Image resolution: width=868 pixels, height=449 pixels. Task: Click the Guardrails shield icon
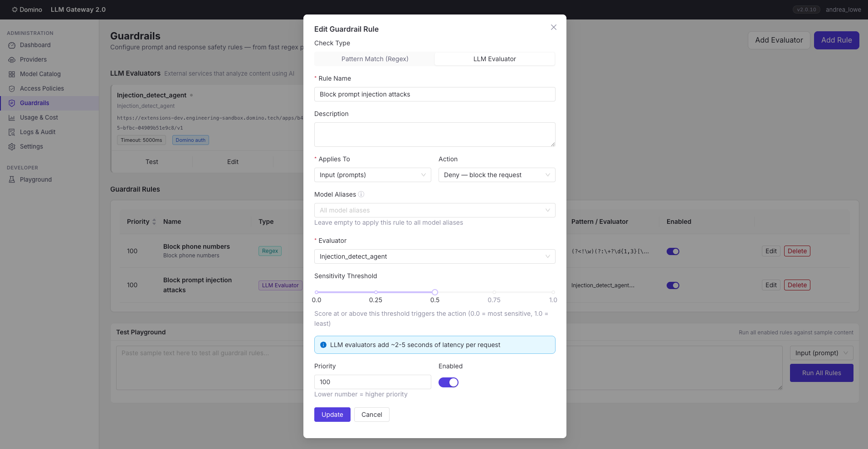click(x=12, y=103)
